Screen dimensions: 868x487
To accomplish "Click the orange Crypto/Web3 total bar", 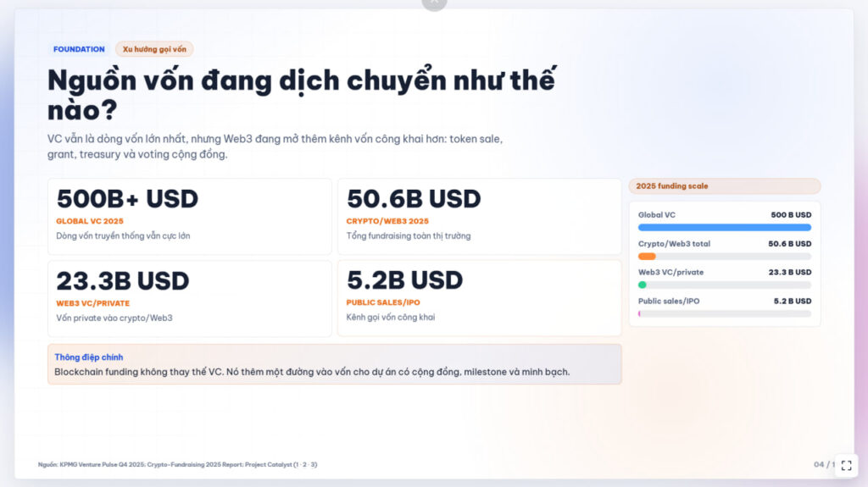I will click(647, 257).
